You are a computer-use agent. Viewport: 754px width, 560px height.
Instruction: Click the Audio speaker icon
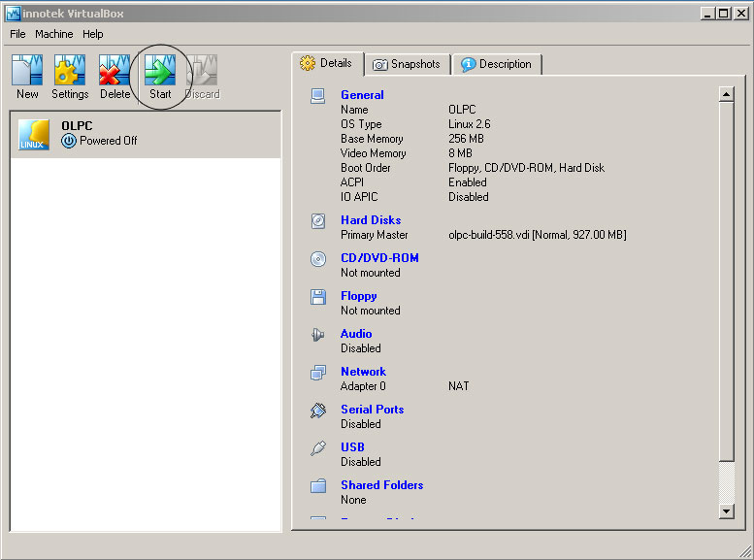(318, 335)
